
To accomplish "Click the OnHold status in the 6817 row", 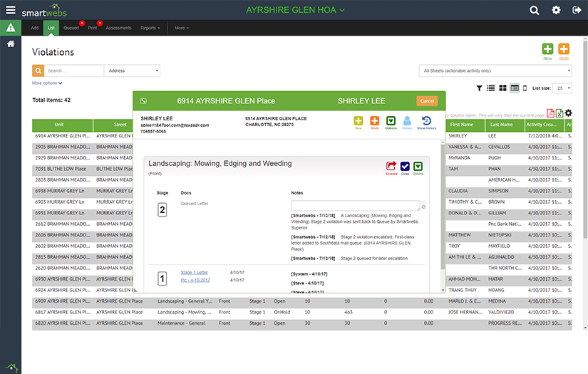I will point(282,312).
